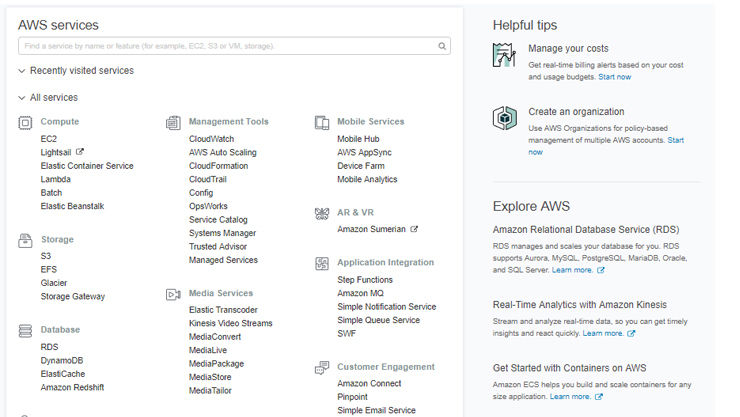740x417 pixels.
Task: Click the Media Services category icon
Action: [173, 294]
